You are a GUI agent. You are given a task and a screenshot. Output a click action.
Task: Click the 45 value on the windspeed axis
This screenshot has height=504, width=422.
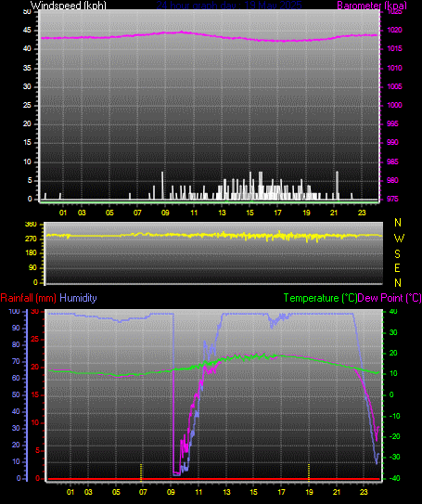(27, 31)
